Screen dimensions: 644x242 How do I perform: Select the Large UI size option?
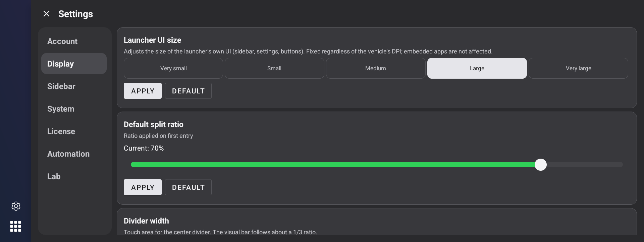pyautogui.click(x=477, y=68)
